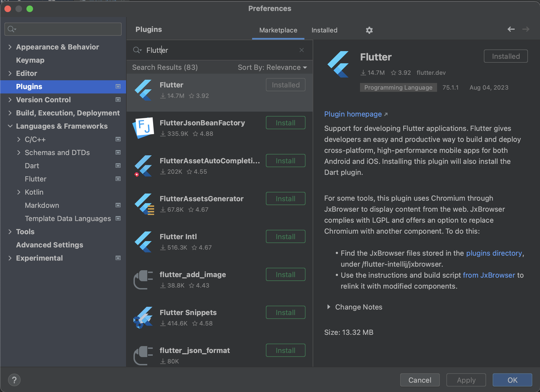
Task: Open the from JxBrowser link
Action: [489, 275]
